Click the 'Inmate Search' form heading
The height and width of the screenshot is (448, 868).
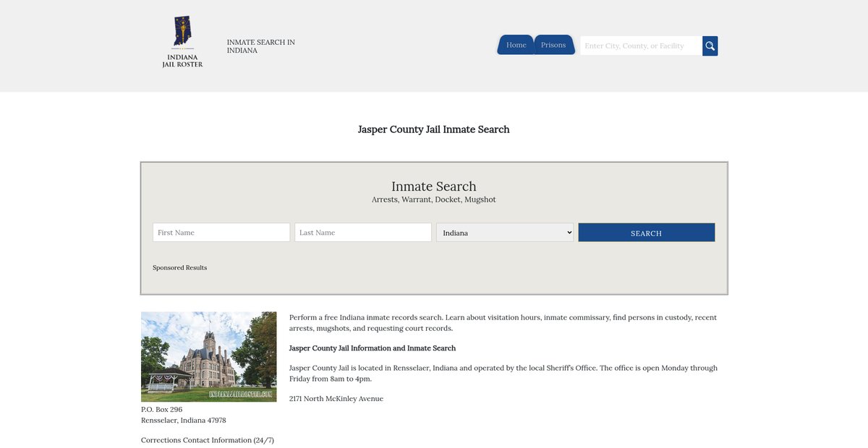click(x=433, y=186)
